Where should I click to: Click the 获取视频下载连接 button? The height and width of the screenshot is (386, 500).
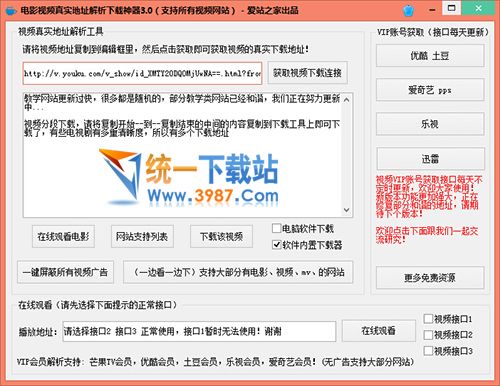307,73
